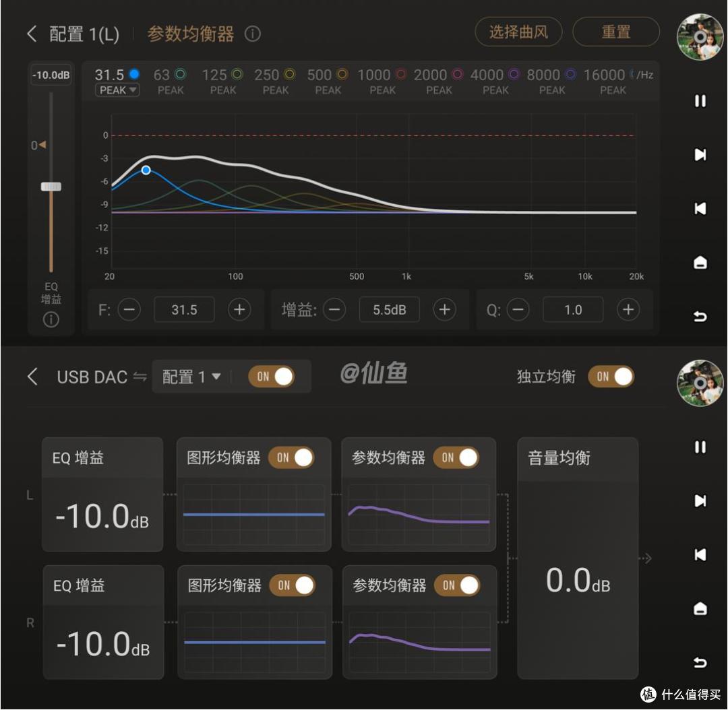Toggle left channel 参数均衡器 switch
The image size is (728, 710).
[x=456, y=457]
